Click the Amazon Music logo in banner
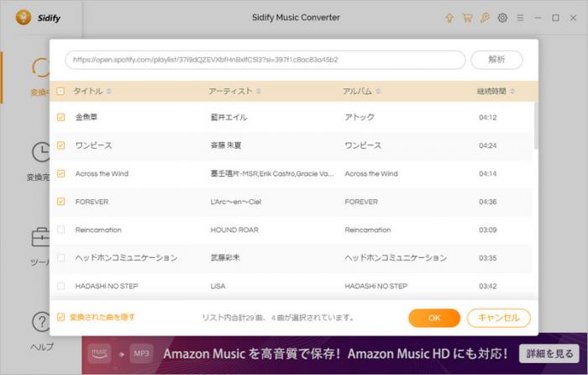The image size is (588, 375). (x=99, y=353)
